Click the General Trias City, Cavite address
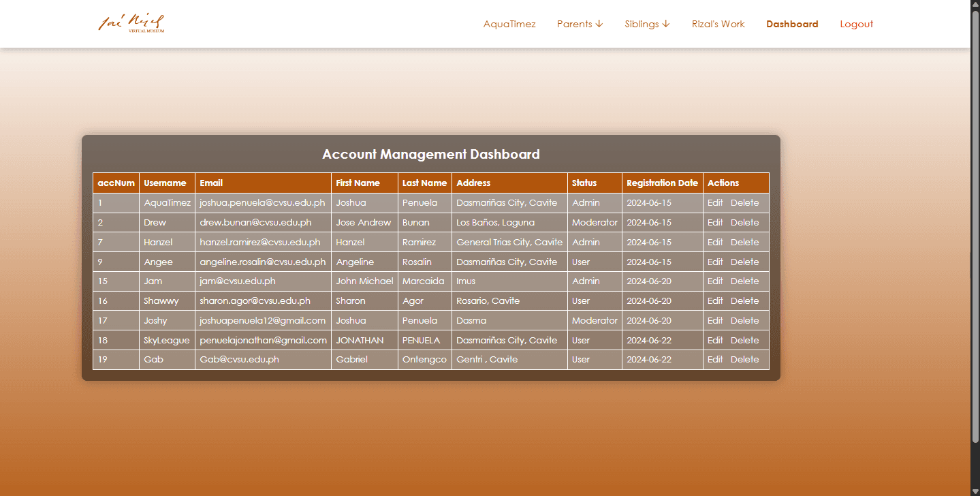 point(509,242)
